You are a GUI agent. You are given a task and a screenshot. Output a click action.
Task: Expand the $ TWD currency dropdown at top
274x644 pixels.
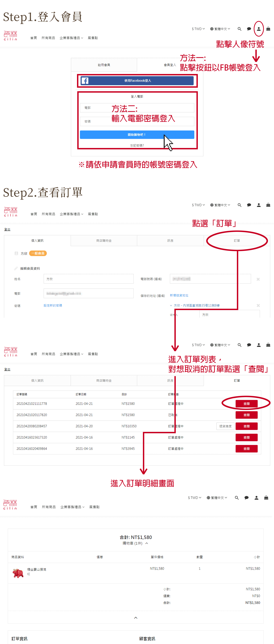(198, 29)
